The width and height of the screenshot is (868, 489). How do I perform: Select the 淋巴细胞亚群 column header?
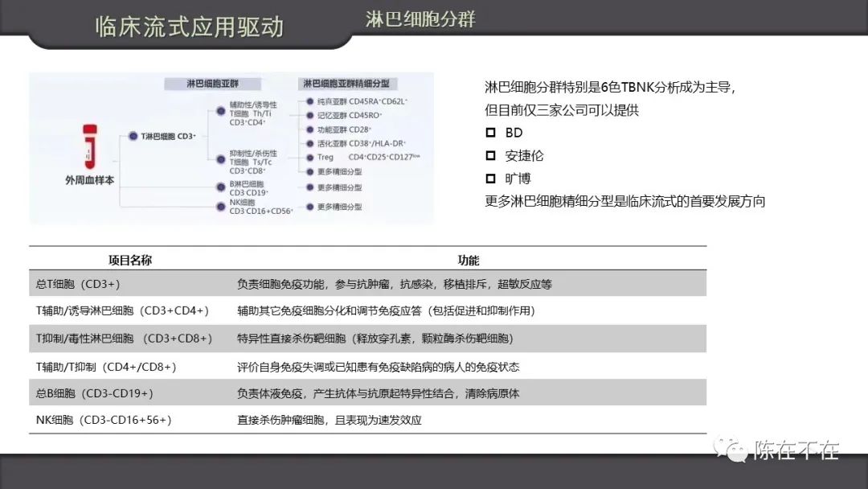(212, 84)
